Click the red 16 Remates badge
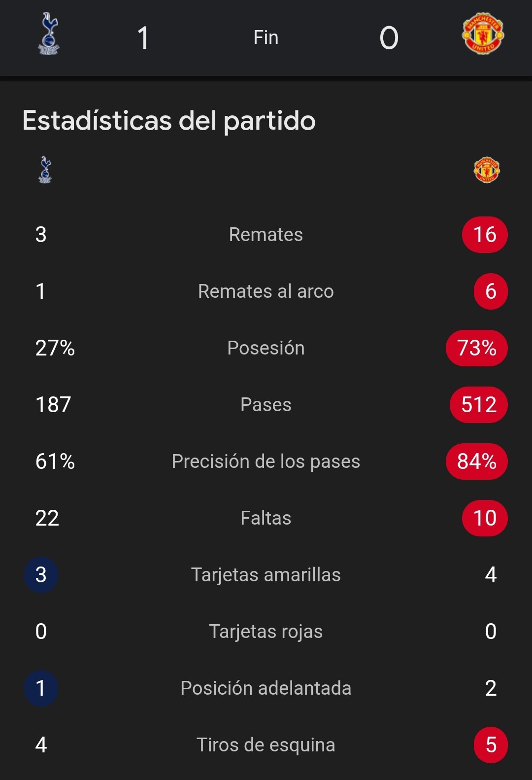This screenshot has height=780, width=532. tap(485, 235)
